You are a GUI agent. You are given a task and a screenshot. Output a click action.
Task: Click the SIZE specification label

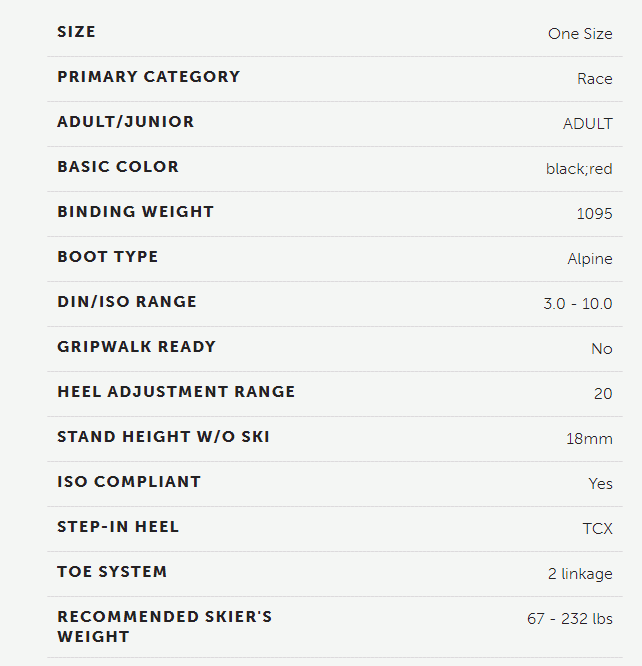76,32
